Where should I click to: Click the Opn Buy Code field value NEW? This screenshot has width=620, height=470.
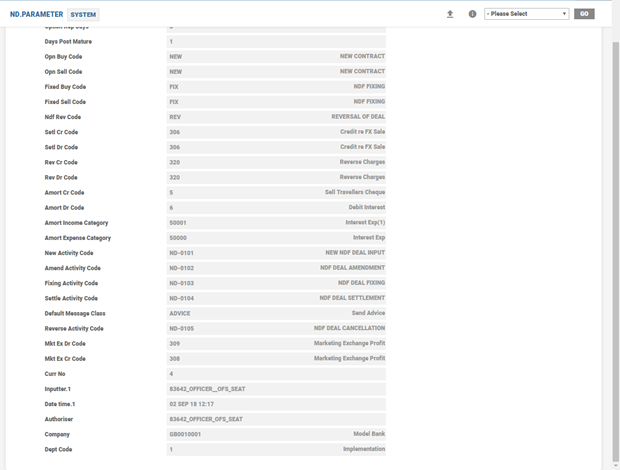(x=276, y=57)
